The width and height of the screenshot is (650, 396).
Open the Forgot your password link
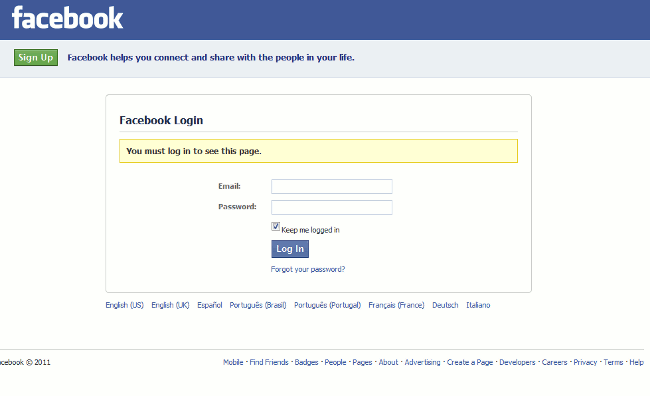[308, 269]
